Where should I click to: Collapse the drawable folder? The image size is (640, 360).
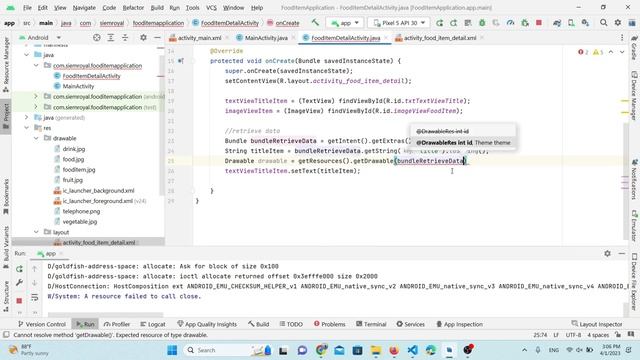click(x=36, y=138)
